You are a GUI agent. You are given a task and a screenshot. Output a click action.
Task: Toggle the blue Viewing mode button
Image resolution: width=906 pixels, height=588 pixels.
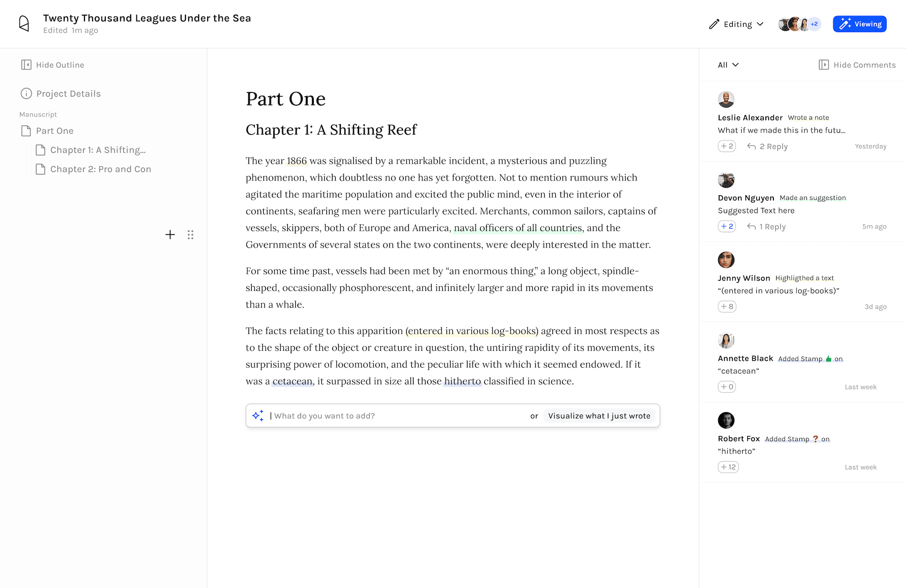[x=859, y=24]
